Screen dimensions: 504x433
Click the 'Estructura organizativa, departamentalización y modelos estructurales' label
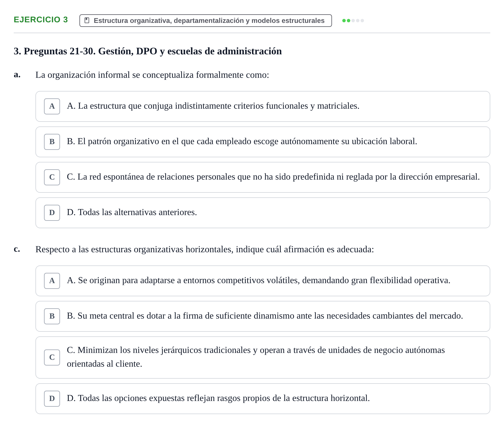coord(209,21)
